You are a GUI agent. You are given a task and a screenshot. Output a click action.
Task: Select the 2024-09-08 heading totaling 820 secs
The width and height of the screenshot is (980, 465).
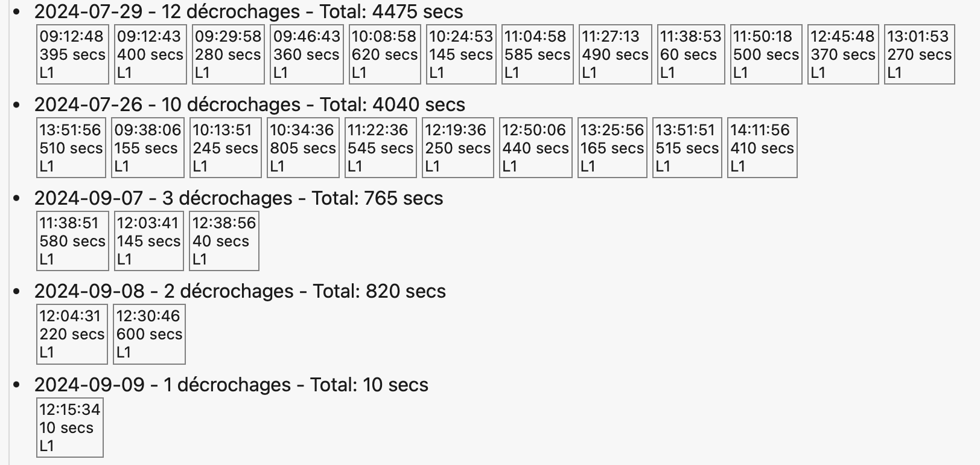coord(240,291)
